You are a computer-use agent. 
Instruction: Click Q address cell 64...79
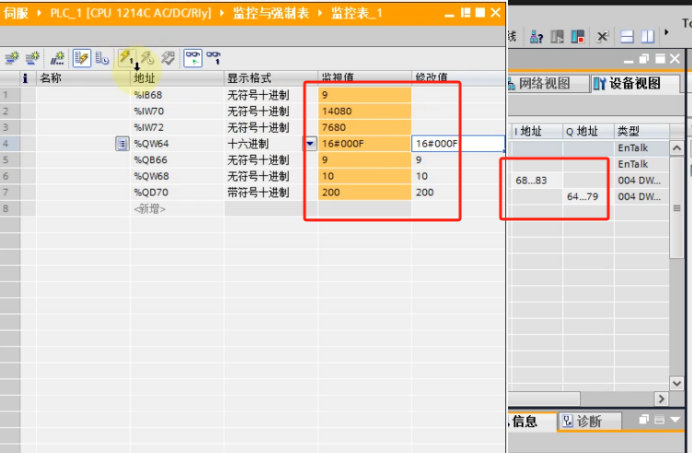(588, 196)
